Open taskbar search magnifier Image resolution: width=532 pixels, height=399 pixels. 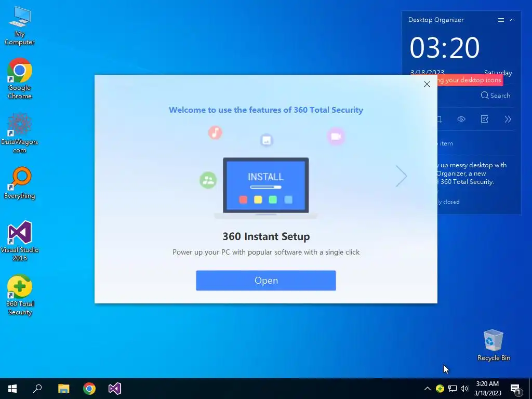point(37,389)
